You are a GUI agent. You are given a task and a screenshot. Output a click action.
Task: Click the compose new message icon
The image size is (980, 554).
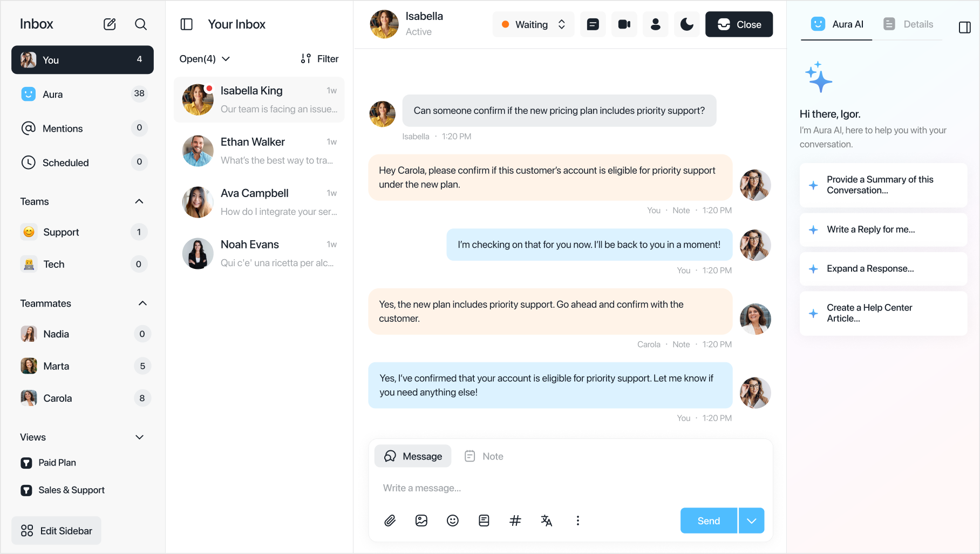[110, 24]
